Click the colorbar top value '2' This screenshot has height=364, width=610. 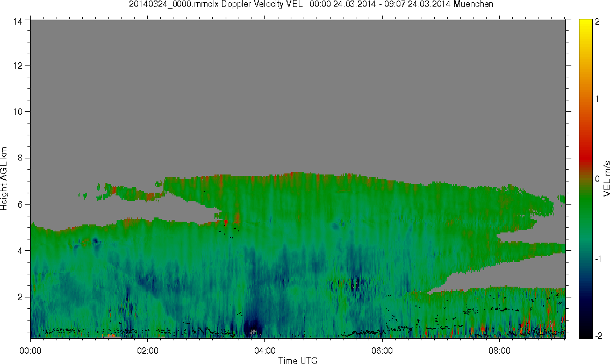click(x=598, y=22)
